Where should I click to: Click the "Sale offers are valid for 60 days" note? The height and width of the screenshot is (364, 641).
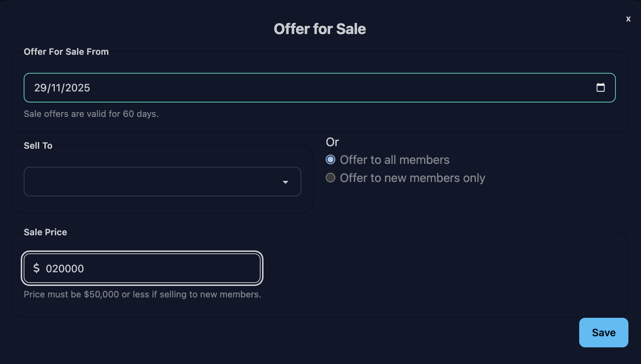pos(91,114)
